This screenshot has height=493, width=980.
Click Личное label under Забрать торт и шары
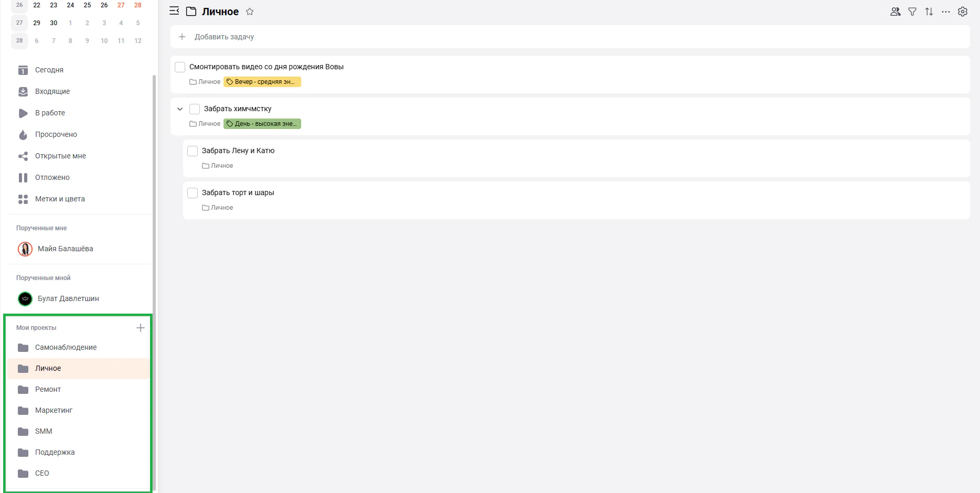point(218,208)
